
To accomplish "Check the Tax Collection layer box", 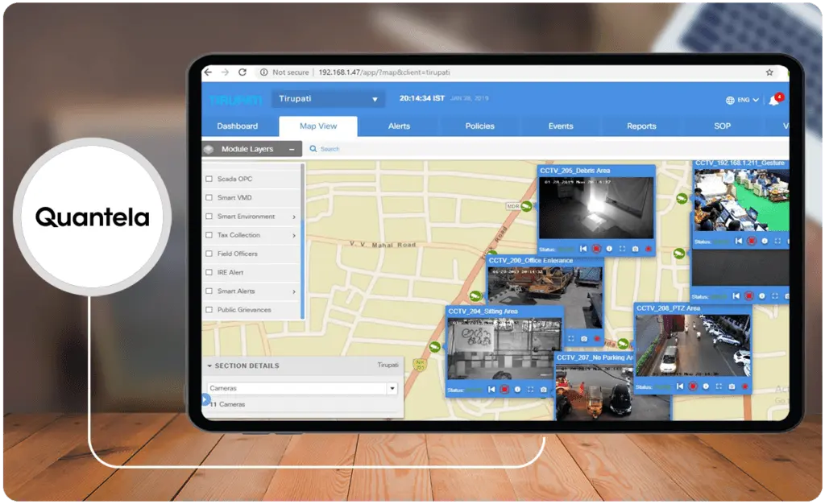I will pyautogui.click(x=209, y=235).
